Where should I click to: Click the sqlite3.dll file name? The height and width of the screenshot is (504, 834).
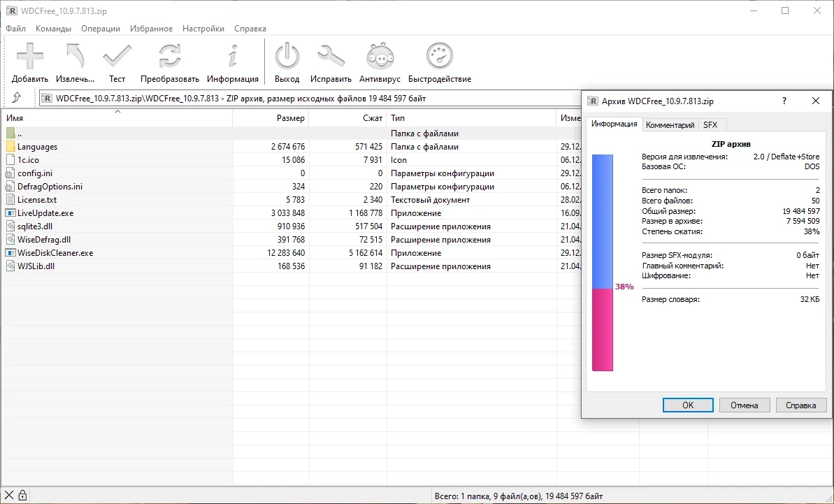(35, 226)
